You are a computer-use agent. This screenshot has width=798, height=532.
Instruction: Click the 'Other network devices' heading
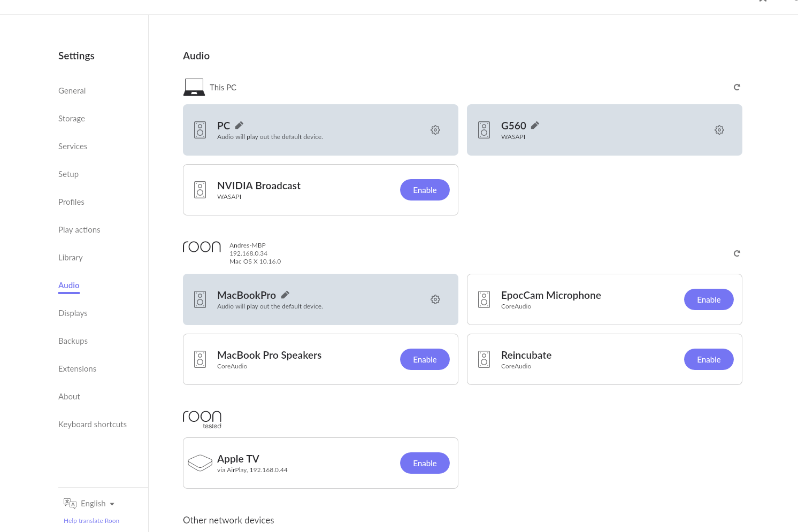click(x=228, y=520)
